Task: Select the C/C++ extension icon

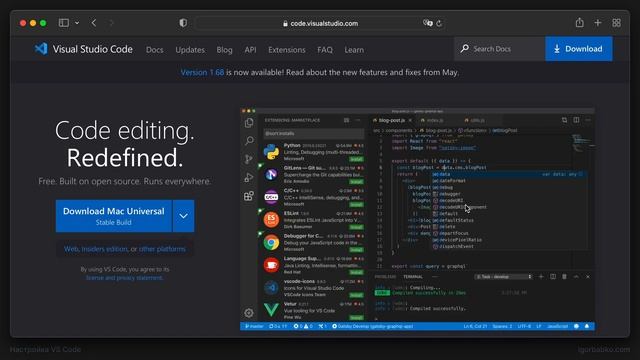Action: [271, 197]
